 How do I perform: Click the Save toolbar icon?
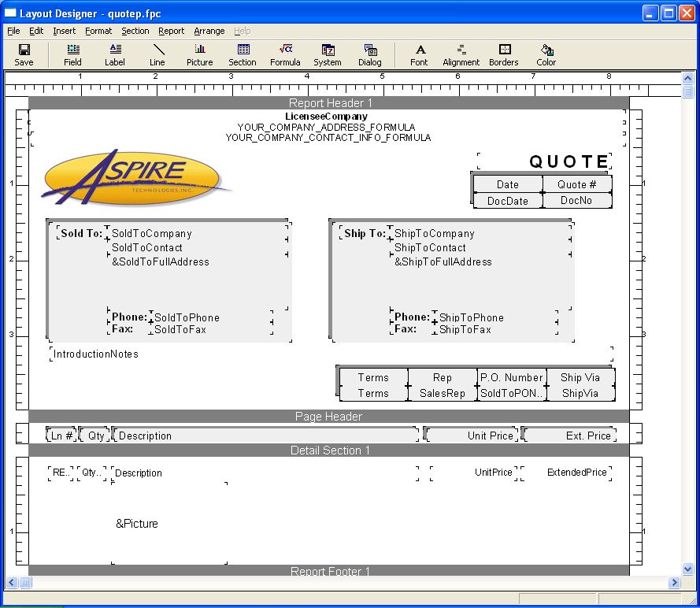pyautogui.click(x=24, y=54)
